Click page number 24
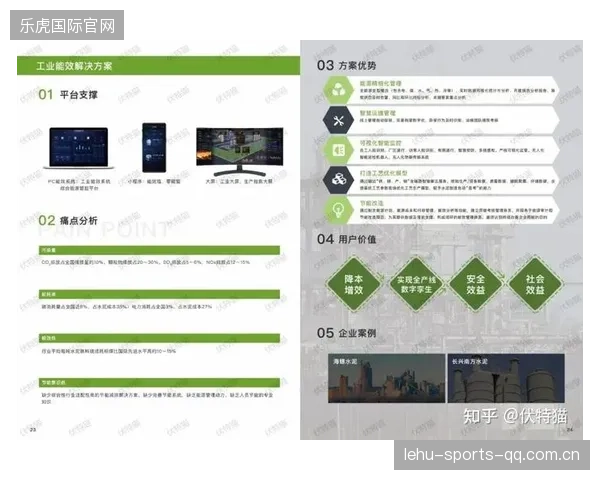This screenshot has width=600, height=480. coord(570,429)
